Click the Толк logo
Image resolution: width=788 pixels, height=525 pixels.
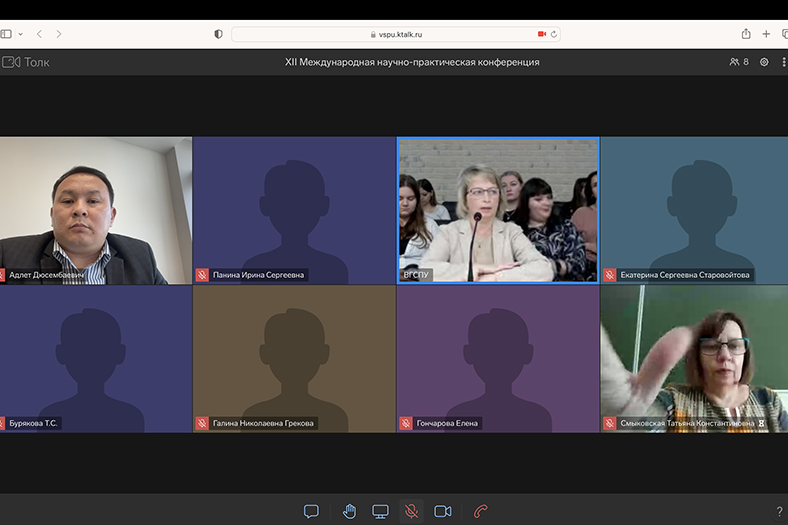[26, 62]
